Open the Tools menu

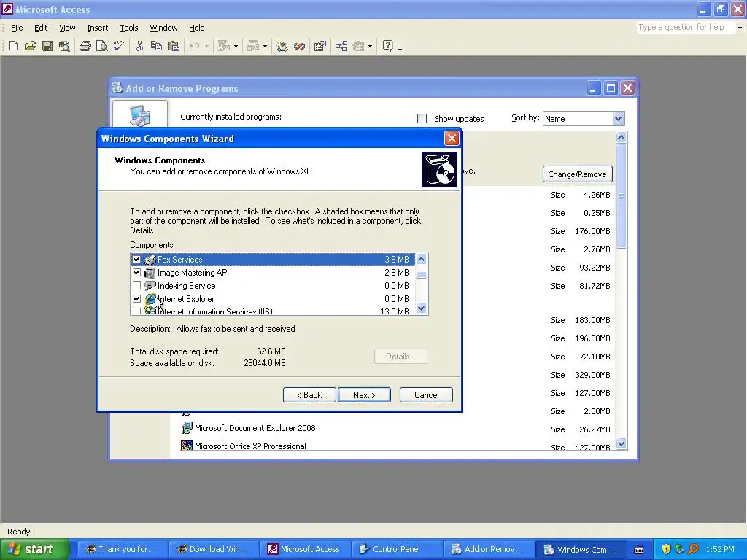(x=128, y=28)
